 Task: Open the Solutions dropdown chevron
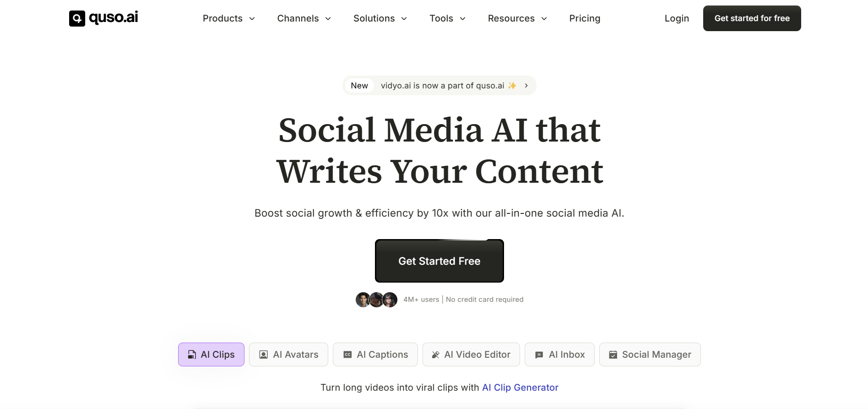(x=404, y=19)
